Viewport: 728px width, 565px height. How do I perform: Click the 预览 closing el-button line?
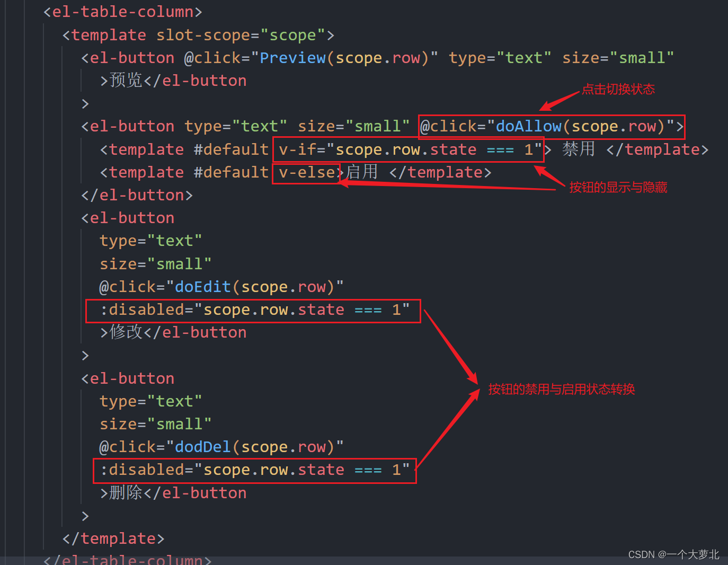[x=173, y=81]
